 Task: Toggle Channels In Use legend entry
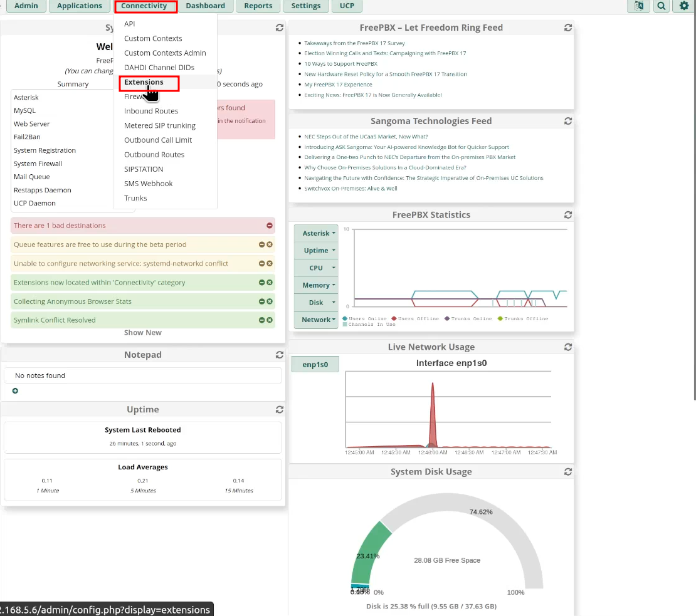(x=369, y=324)
